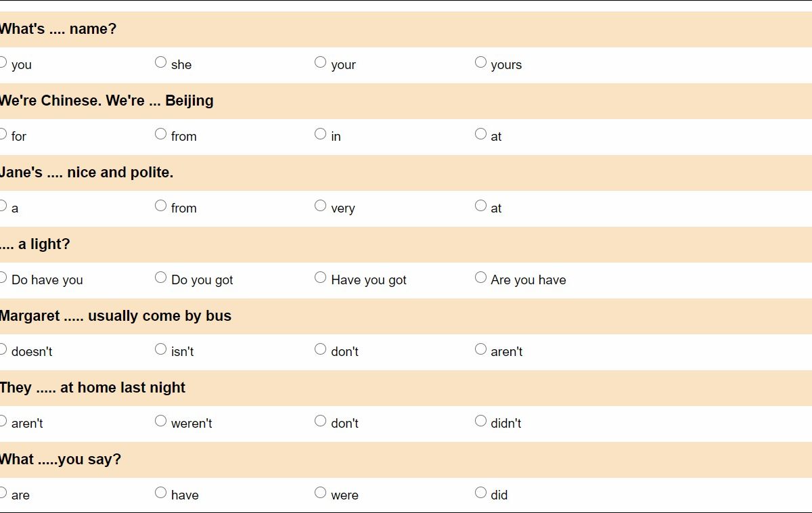Select 'from' for the Beijing question
This screenshot has width=812, height=513.
160,134
